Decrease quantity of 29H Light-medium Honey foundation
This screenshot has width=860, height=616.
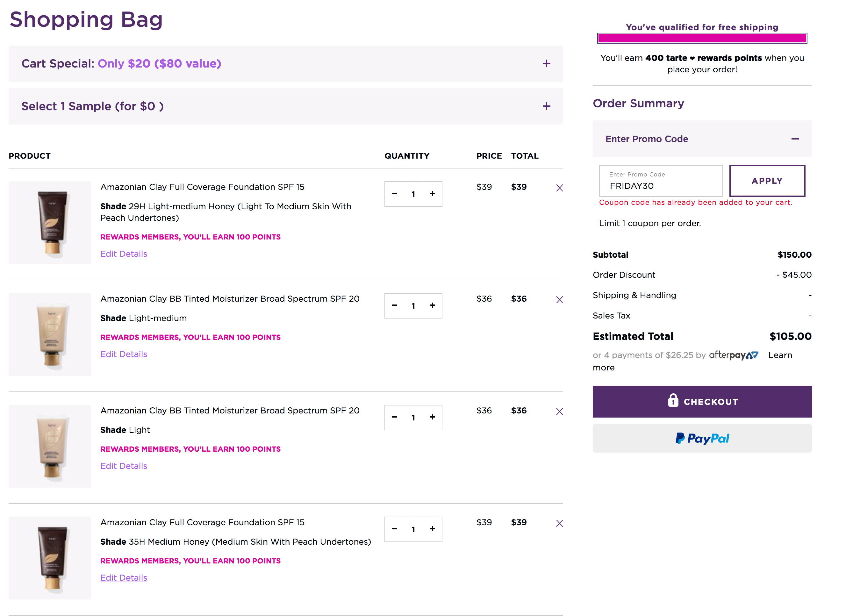[x=394, y=194]
